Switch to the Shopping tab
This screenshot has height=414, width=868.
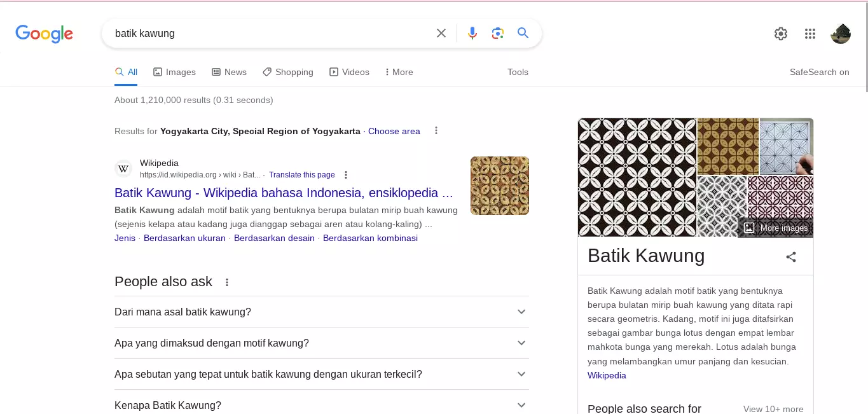(287, 72)
